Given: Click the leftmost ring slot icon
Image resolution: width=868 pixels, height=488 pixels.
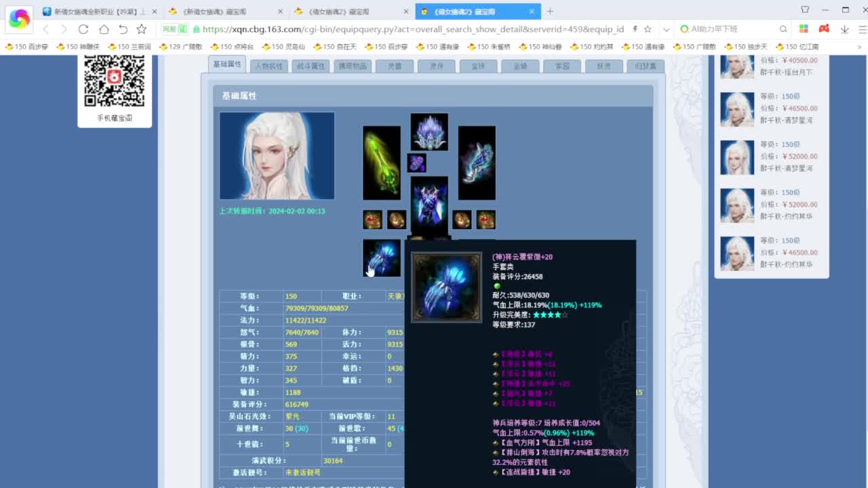Looking at the screenshot, I should coord(372,219).
